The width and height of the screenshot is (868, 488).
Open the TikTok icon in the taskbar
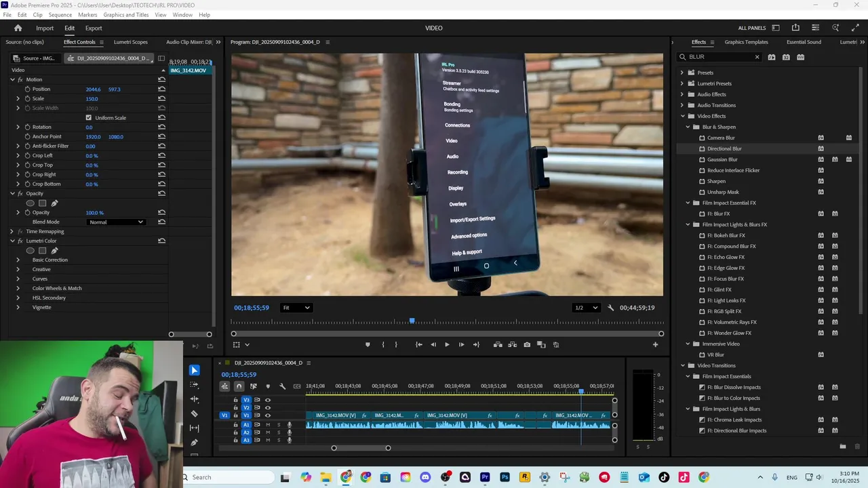(x=664, y=477)
